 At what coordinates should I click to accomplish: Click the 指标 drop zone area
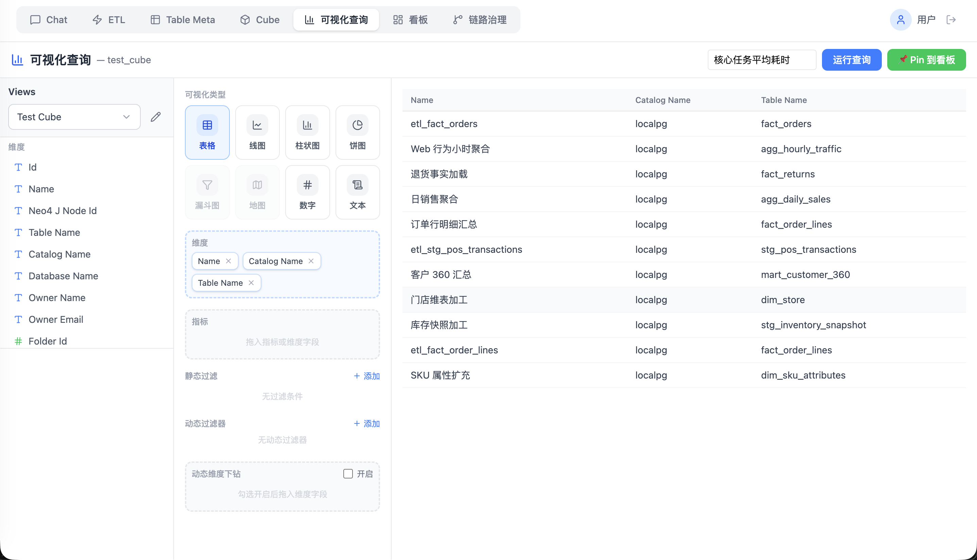282,334
